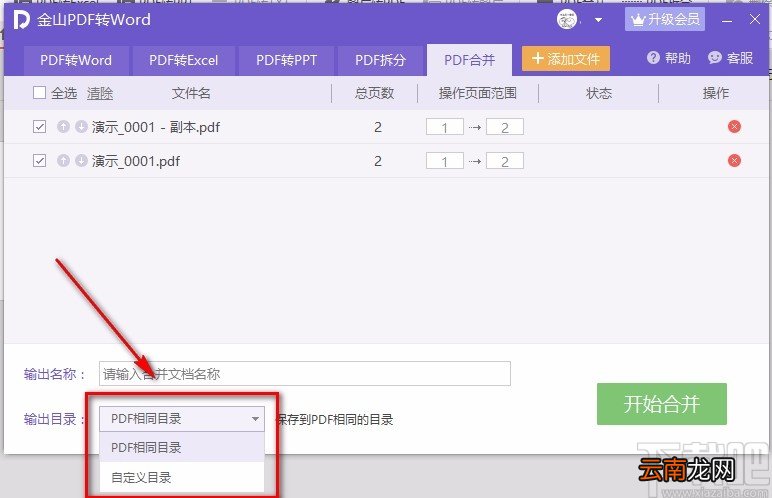Image resolution: width=772 pixels, height=498 pixels.
Task: Edit start page for 演示_0001.pdf
Action: tap(445, 161)
